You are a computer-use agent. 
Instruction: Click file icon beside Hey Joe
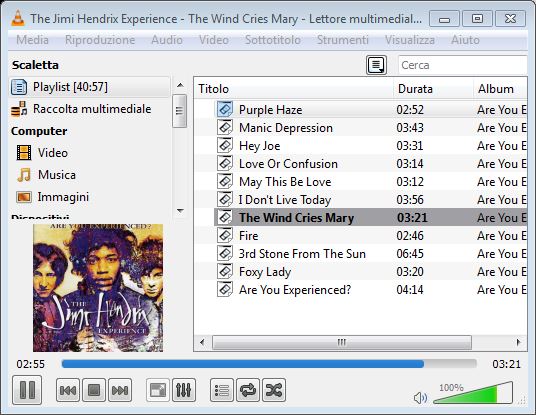[x=225, y=145]
